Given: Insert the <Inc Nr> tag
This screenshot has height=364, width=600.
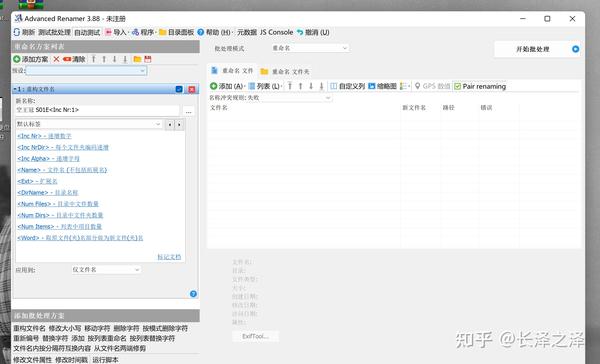Looking at the screenshot, I should click(44, 136).
